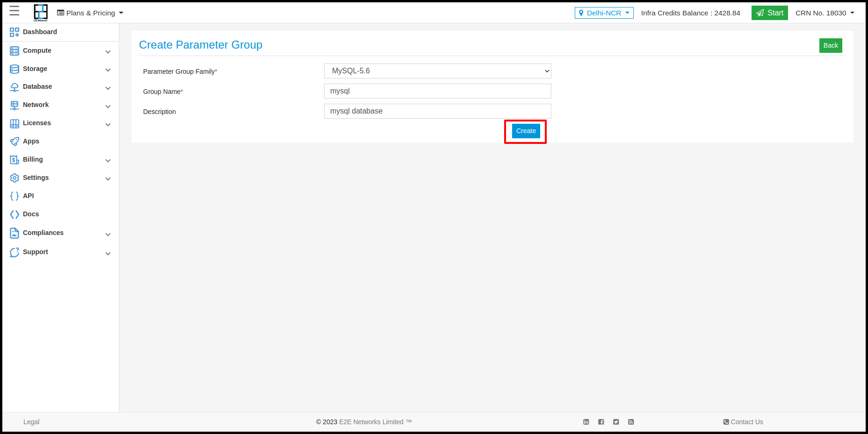Screen dimensions: 868x434
Task: Open the Plans & Pricing dropdown
Action: [90, 13]
